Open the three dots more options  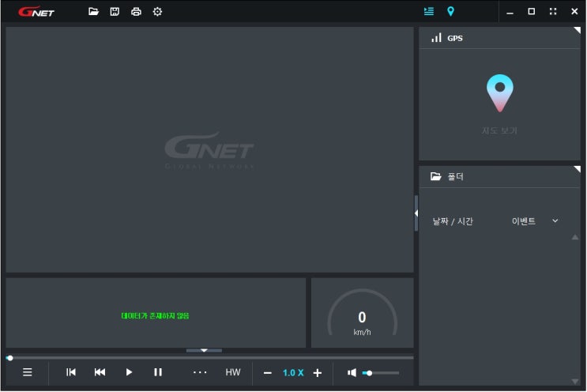click(x=200, y=372)
